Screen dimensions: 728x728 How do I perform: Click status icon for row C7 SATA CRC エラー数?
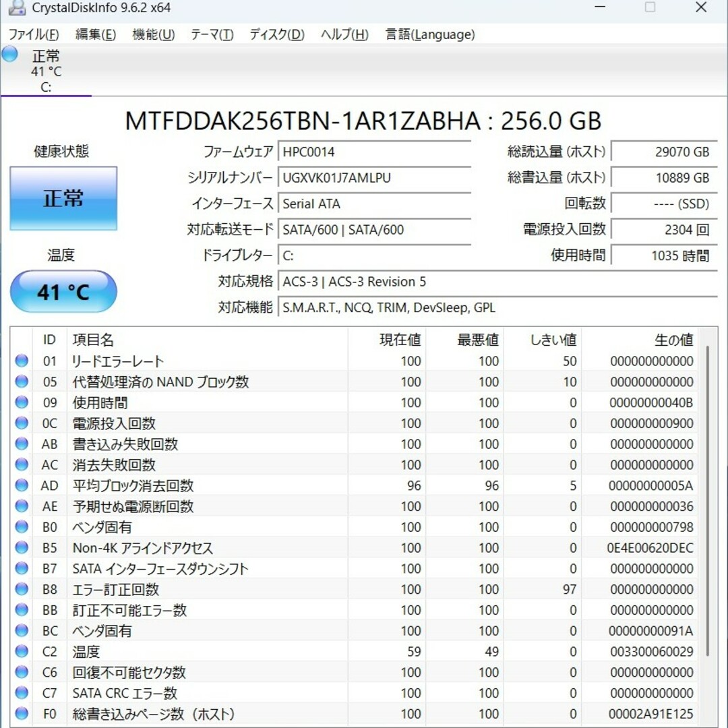click(22, 693)
